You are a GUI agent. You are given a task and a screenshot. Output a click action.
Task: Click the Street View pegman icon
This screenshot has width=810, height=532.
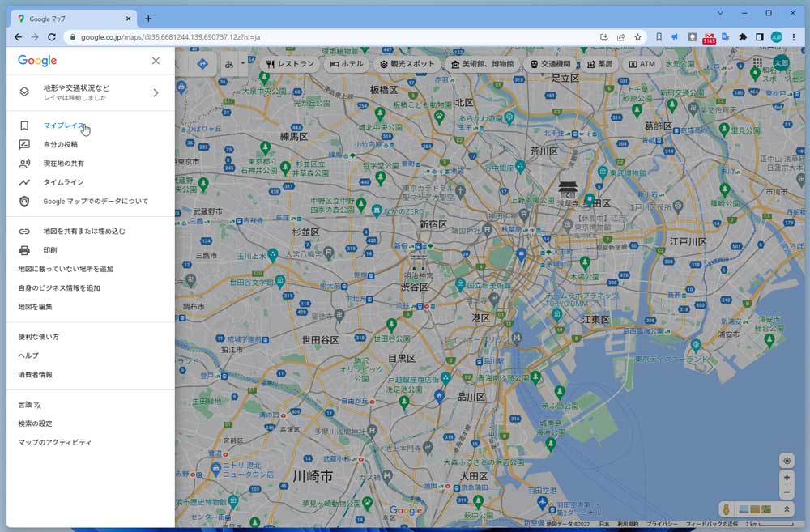[x=727, y=510]
